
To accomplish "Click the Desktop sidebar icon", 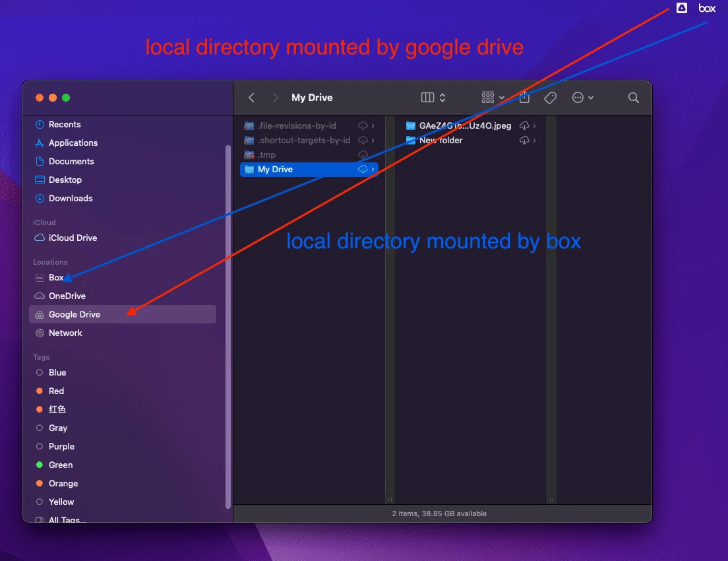I will click(x=40, y=180).
